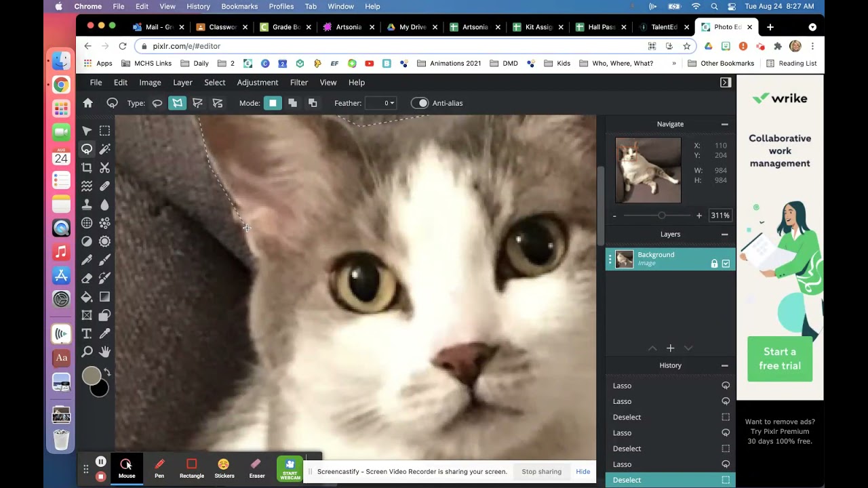Select the Cutout scissors tool

104,167
